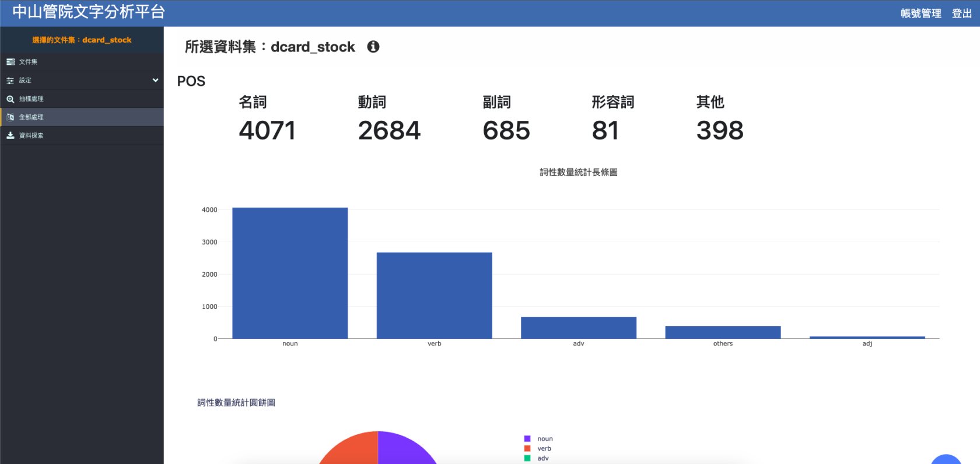Click the 選擇的文件集：dcard_stock sidebar header

pyautogui.click(x=82, y=40)
